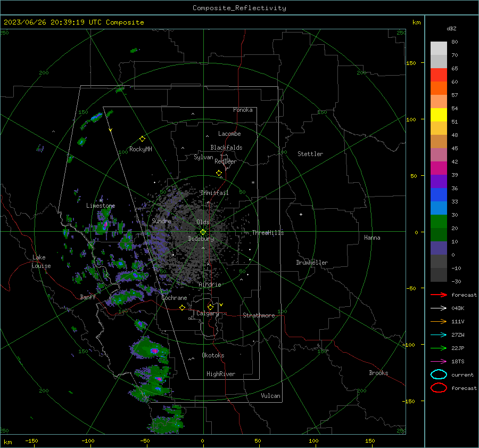Click the cyan 27ZW arrow in legend

coord(439,335)
